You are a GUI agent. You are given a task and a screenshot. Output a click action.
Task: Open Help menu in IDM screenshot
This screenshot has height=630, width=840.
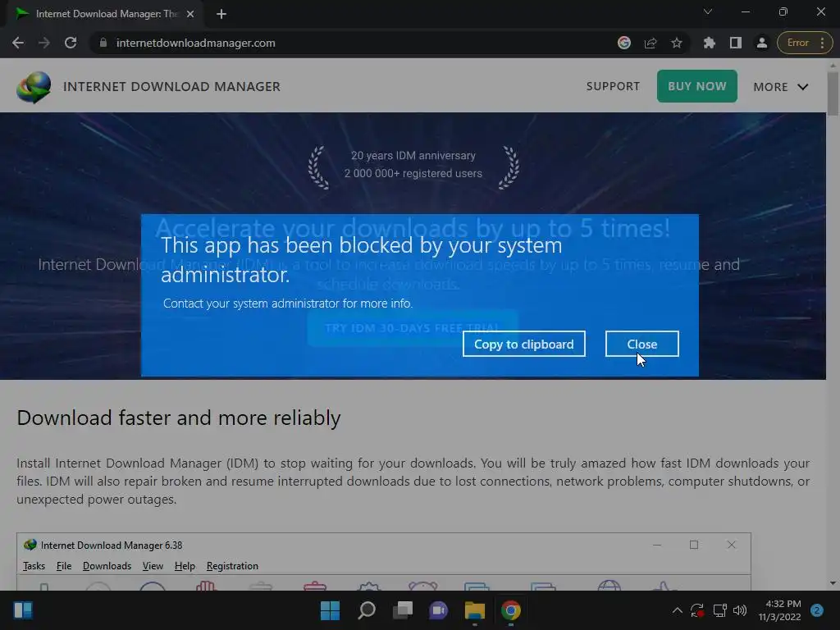point(185,566)
